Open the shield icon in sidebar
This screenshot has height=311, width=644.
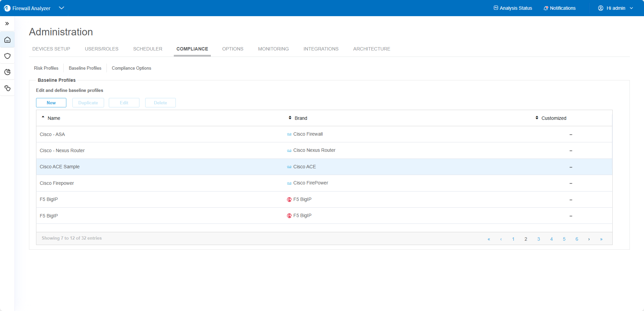tap(7, 56)
